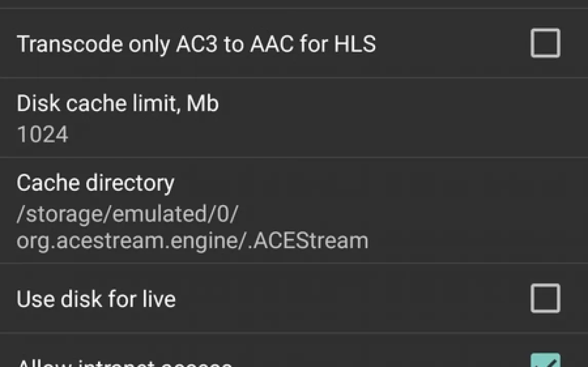Open the Cache directory setting title
This screenshot has height=367, width=588.
(95, 183)
